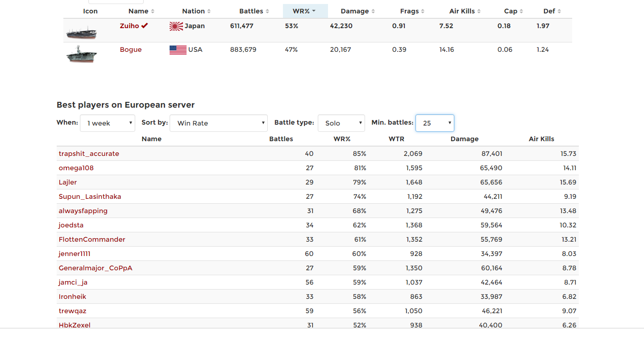Click the players table Air Kills header

tap(541, 139)
